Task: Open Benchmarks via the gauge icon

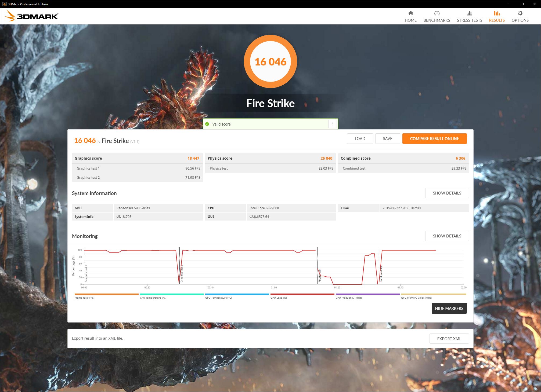Action: pyautogui.click(x=437, y=13)
